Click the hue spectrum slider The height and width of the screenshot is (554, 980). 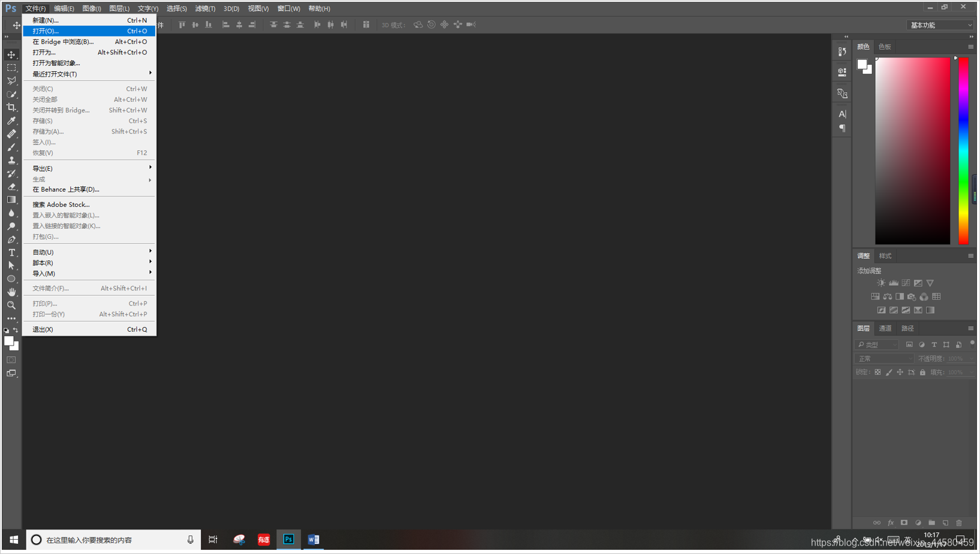click(x=963, y=151)
